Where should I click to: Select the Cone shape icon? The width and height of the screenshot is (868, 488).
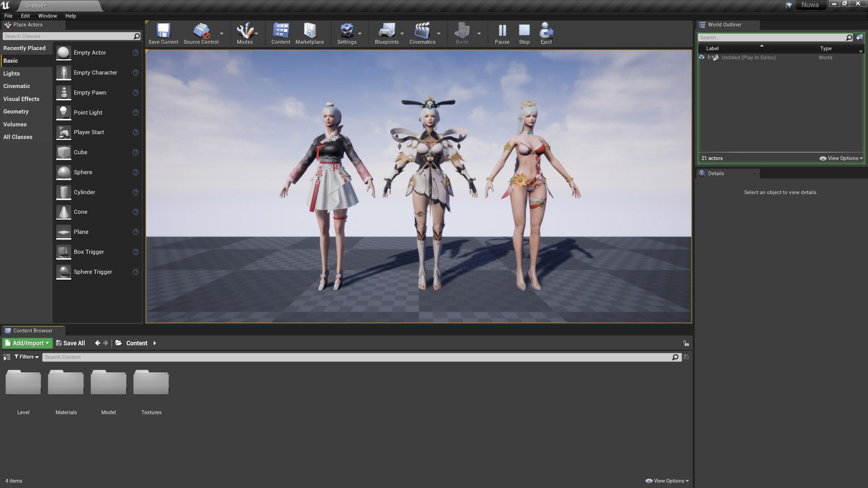(64, 212)
